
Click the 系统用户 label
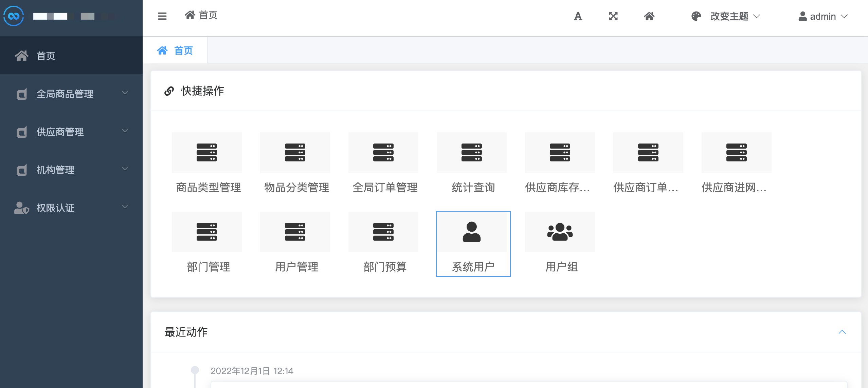pyautogui.click(x=473, y=267)
